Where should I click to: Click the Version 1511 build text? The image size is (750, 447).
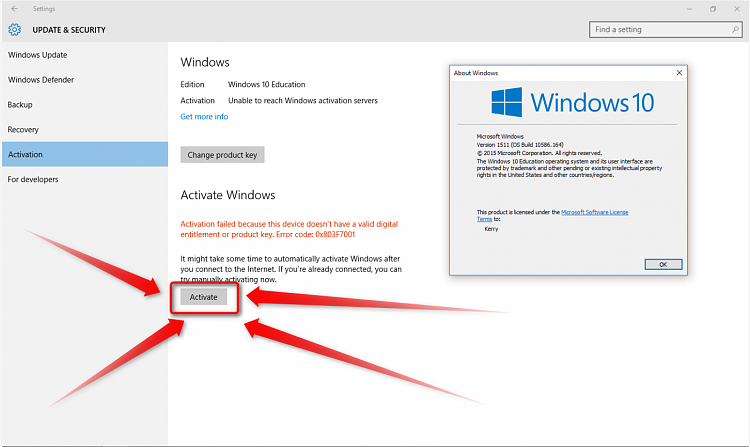520,144
